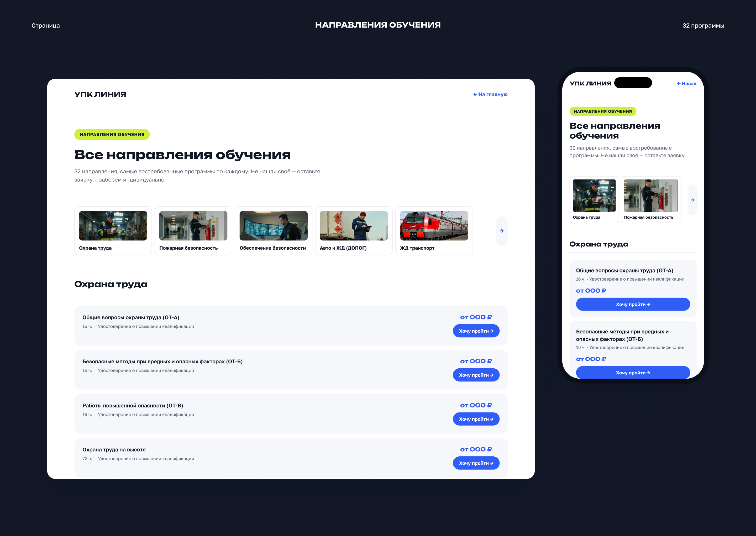Viewport: 756px width, 536px height.
Task: Tap the mobile «НАПРАВЛЕНИЯ ОБУЧЕНИЯ» green badge
Action: click(603, 111)
